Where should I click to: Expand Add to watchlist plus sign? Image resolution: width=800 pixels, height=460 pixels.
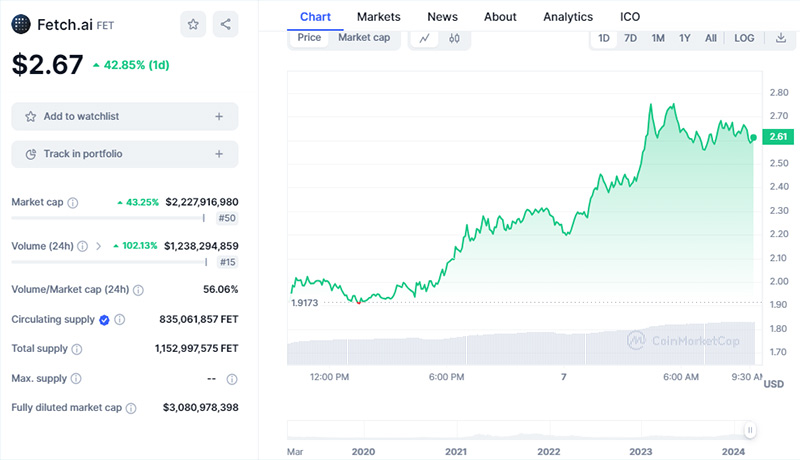219,117
